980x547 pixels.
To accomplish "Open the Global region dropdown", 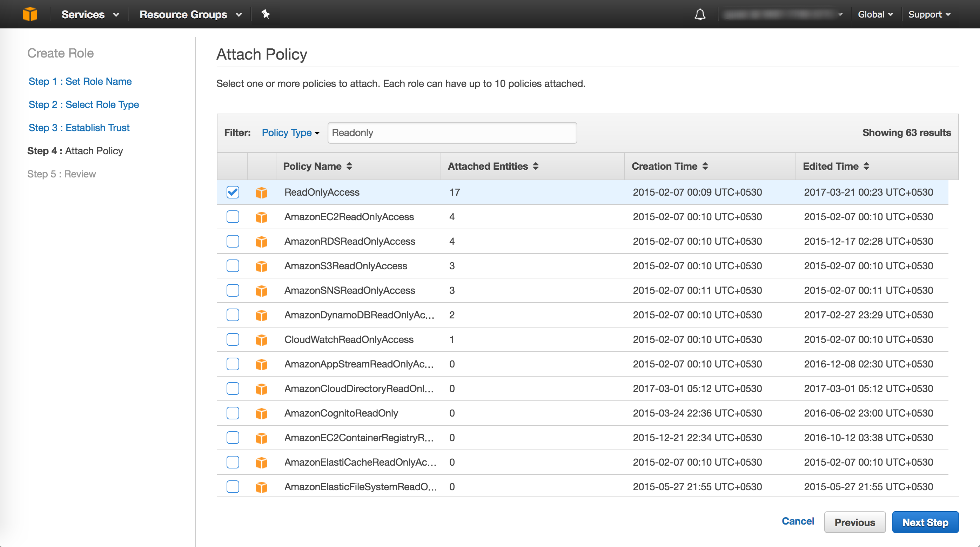I will pos(875,14).
